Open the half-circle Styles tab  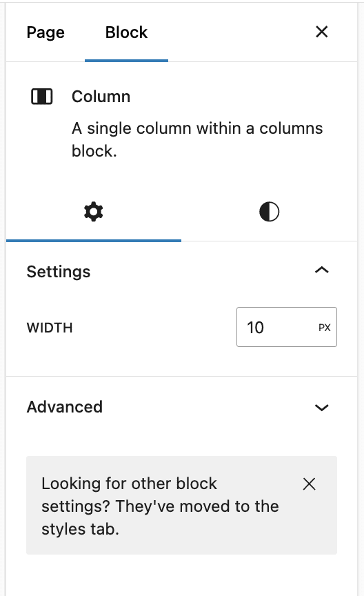(x=269, y=212)
